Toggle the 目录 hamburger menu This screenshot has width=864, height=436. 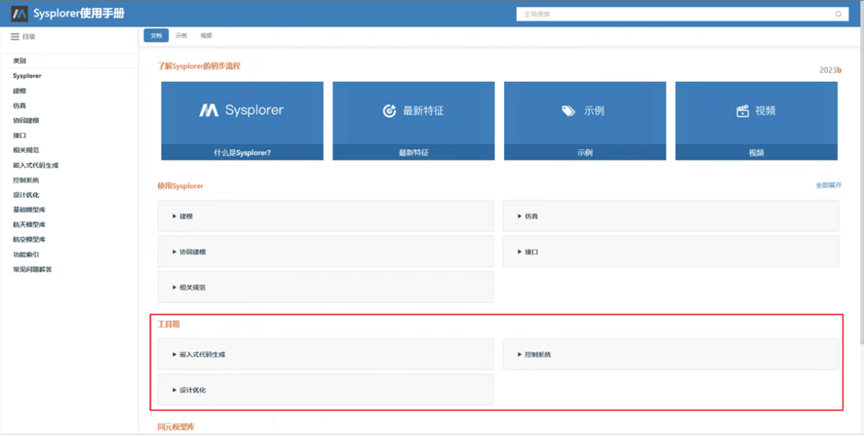pyautogui.click(x=15, y=36)
